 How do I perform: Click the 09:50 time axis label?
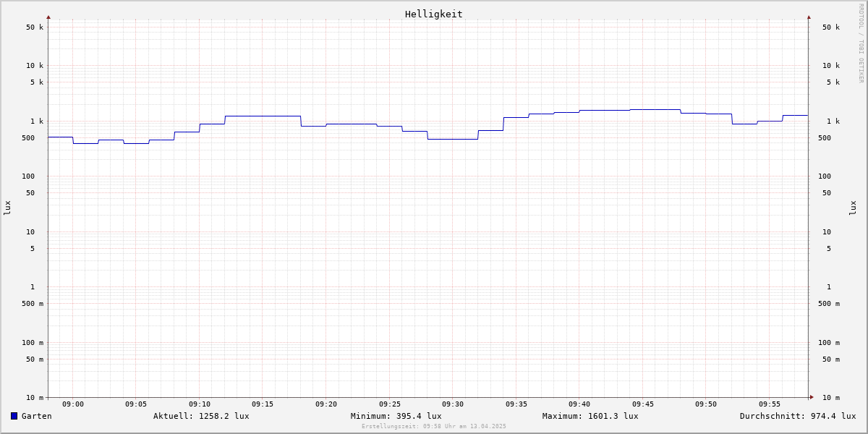point(706,404)
